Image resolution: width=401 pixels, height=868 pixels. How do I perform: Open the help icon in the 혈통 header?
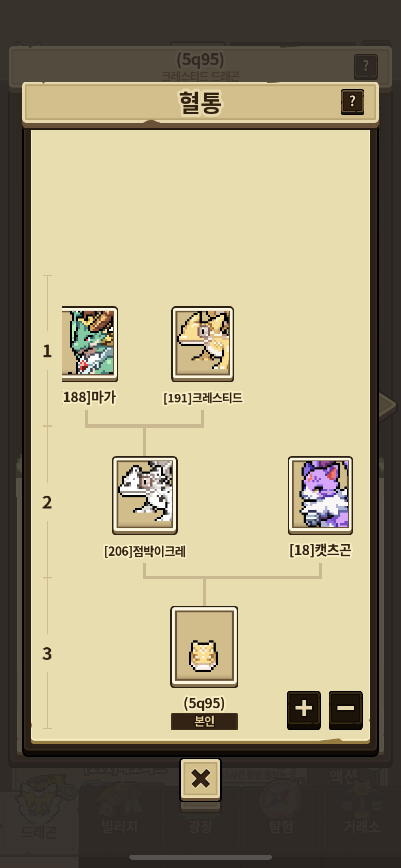pyautogui.click(x=352, y=102)
